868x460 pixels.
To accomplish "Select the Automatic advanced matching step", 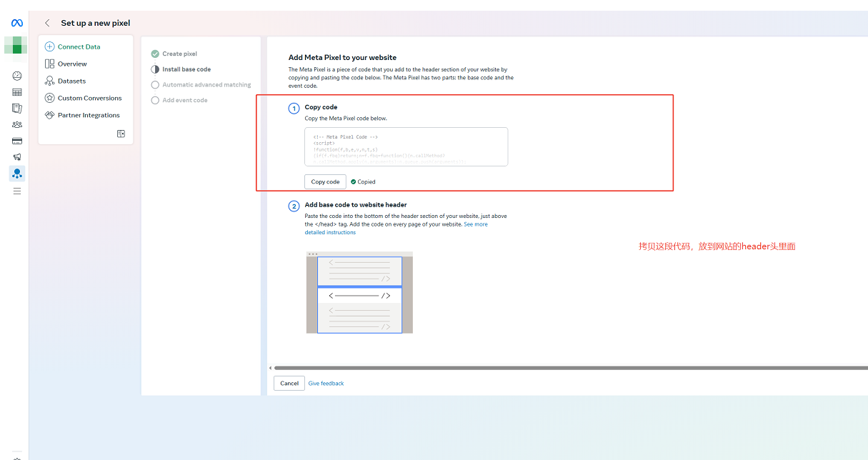I will click(206, 85).
